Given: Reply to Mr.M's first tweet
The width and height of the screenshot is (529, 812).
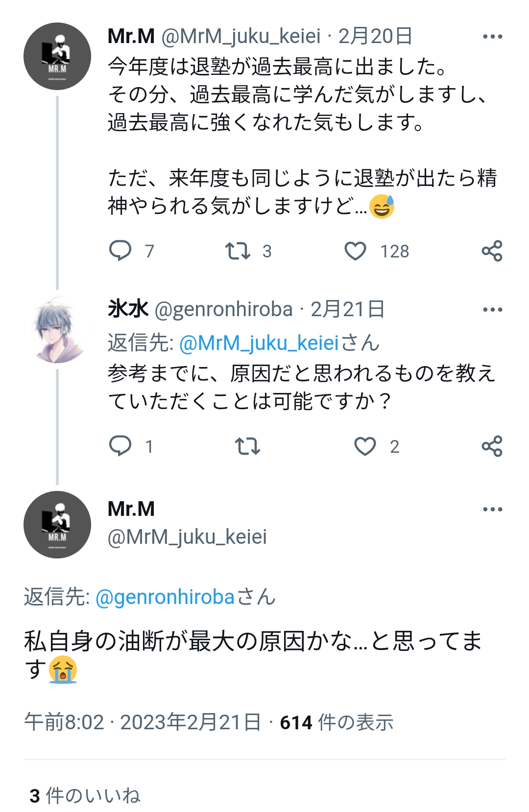Looking at the screenshot, I should [x=120, y=251].
